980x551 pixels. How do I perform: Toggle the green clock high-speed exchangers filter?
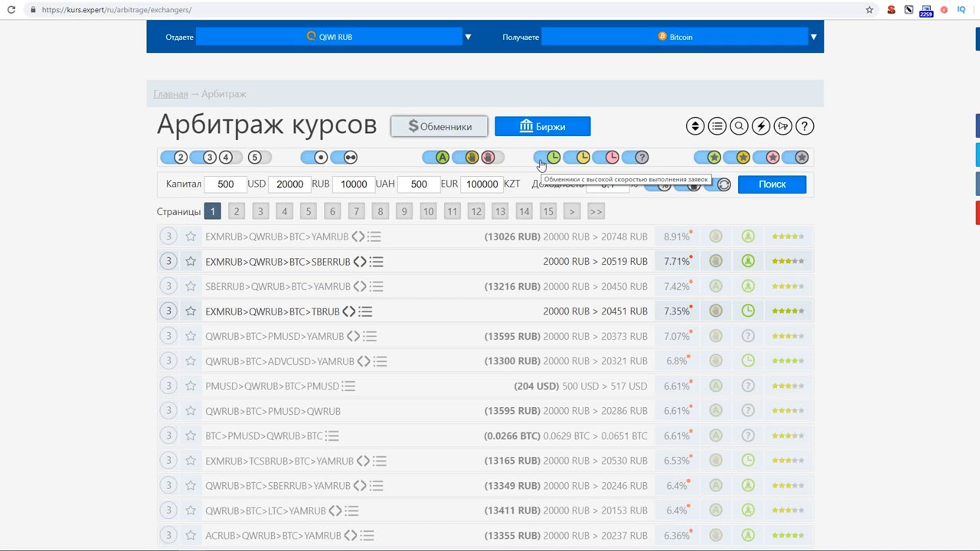pos(547,157)
